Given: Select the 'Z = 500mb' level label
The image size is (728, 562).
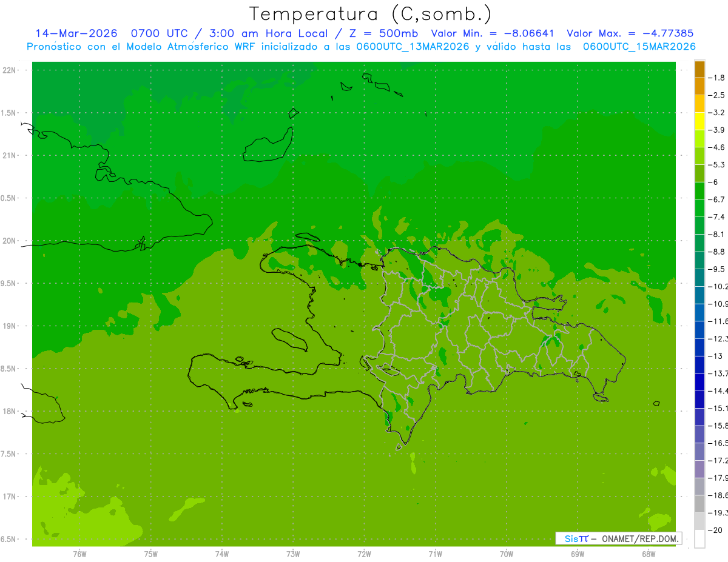Looking at the screenshot, I should (x=383, y=33).
